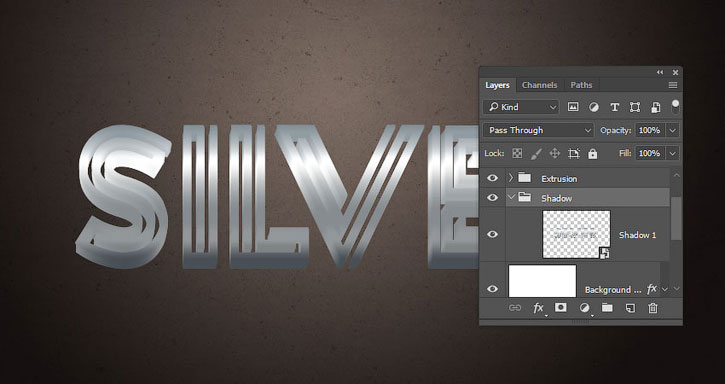Click the silver letter V on canvas
The image size is (725, 384).
click(x=351, y=197)
